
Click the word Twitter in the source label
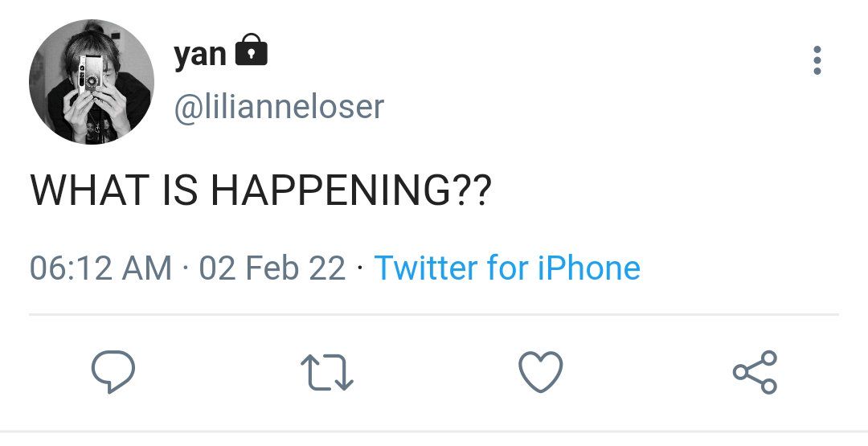click(x=426, y=268)
